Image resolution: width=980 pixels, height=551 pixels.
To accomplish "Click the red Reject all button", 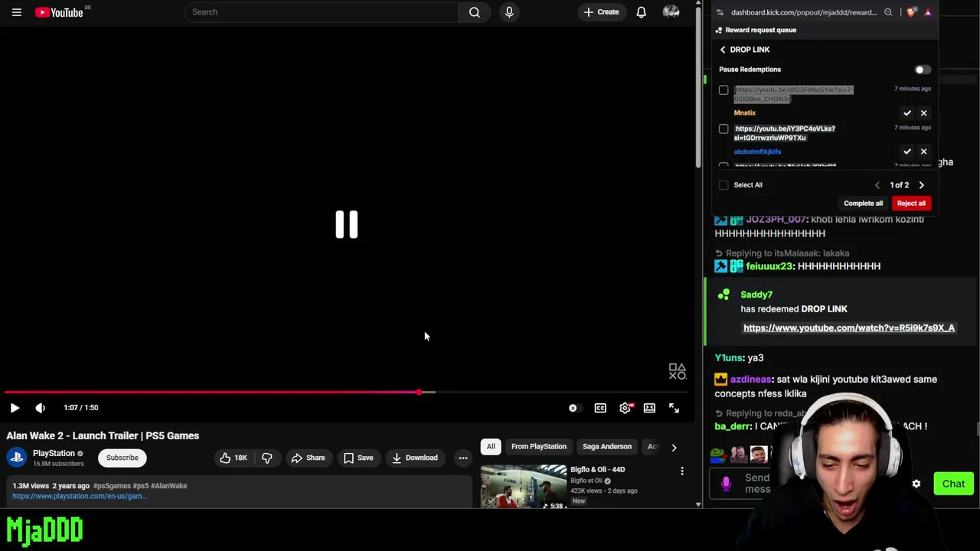I will click(911, 204).
